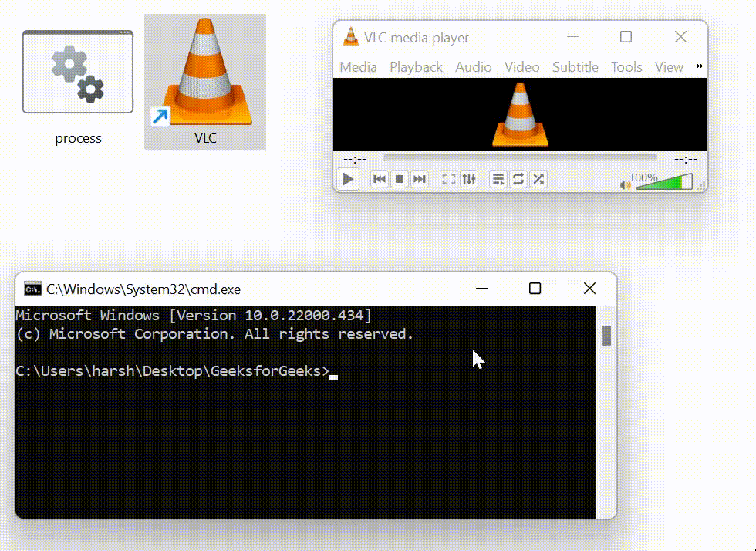This screenshot has height=551, width=756.
Task: Click the resize grip of VLC window
Action: tap(702, 186)
